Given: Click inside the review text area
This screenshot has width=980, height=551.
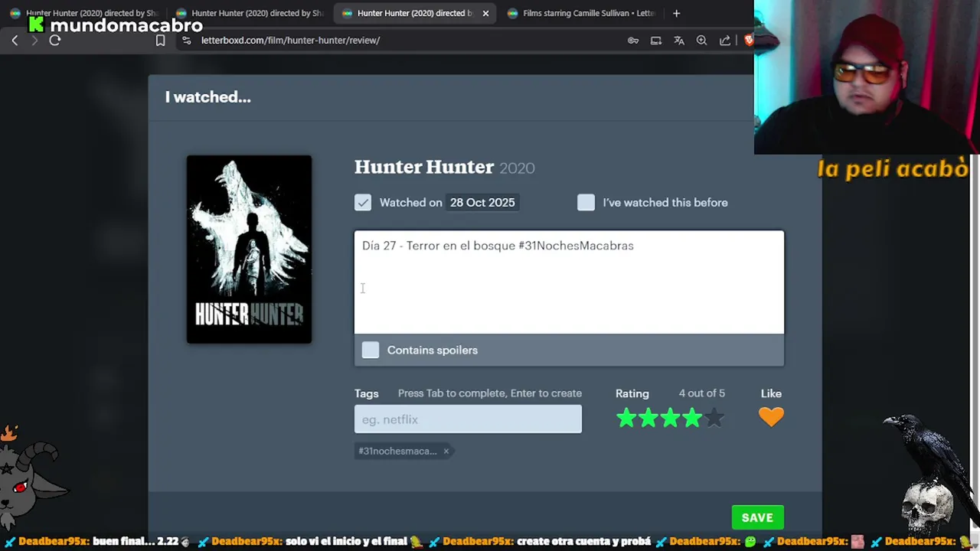Looking at the screenshot, I should tap(569, 282).
